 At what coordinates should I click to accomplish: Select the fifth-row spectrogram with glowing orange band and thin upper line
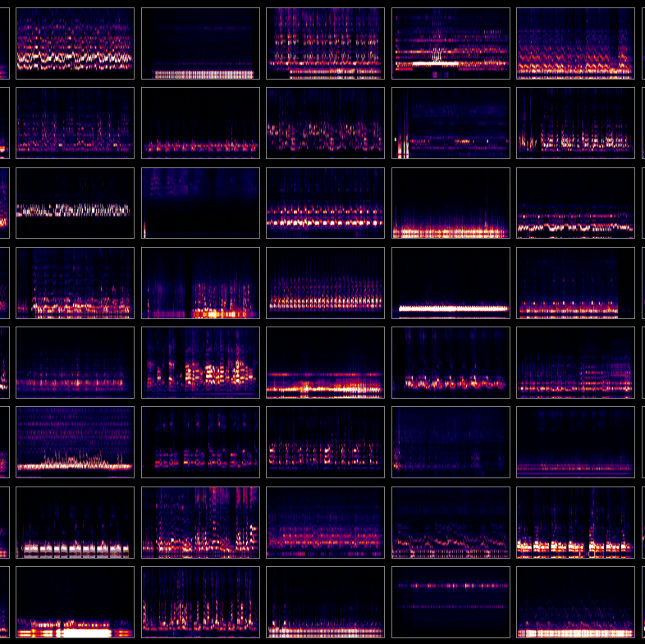point(326,363)
